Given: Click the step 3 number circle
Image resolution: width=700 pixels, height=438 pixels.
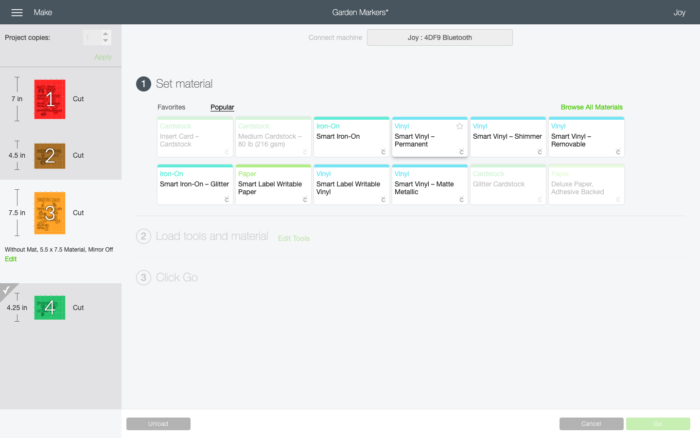Looking at the screenshot, I should [x=143, y=278].
